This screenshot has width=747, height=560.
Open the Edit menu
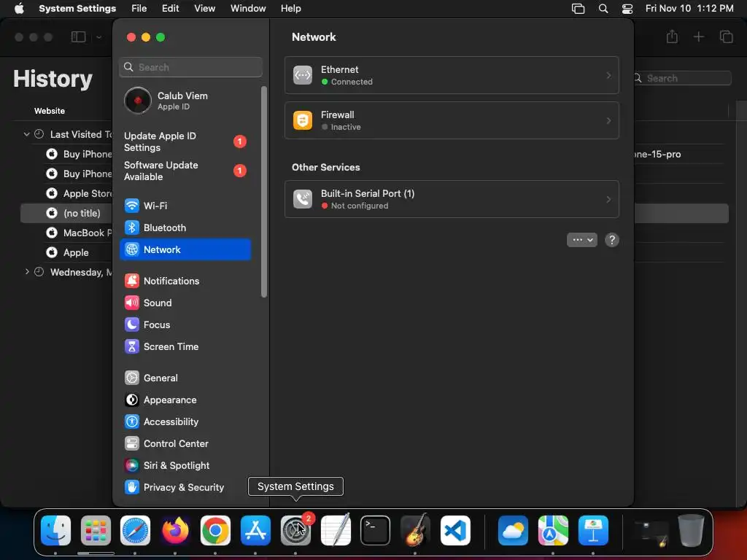170,8
